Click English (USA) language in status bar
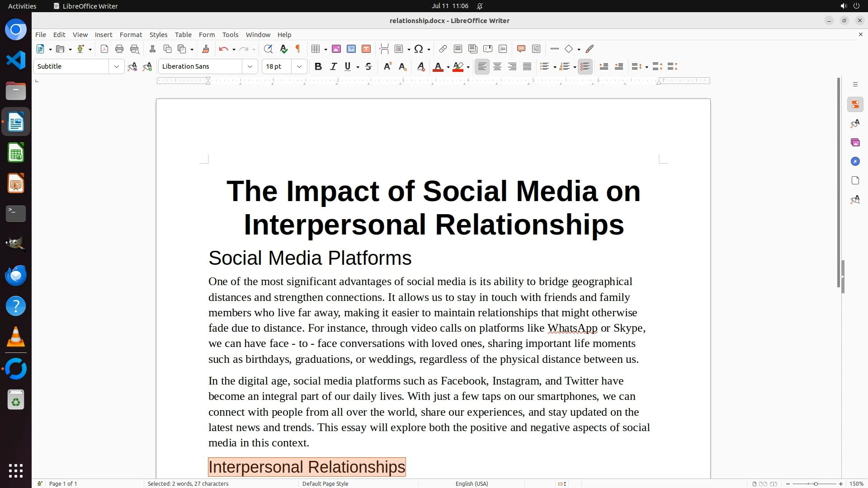Screen dimensions: 868x488 pos(472,483)
